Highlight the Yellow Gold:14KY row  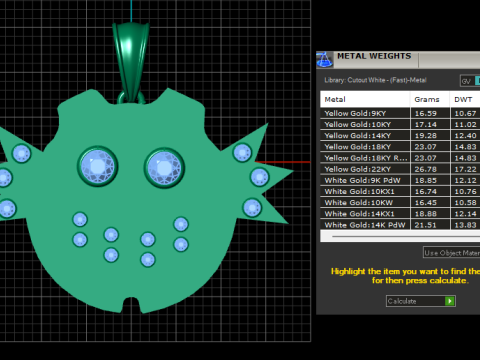pos(400,136)
